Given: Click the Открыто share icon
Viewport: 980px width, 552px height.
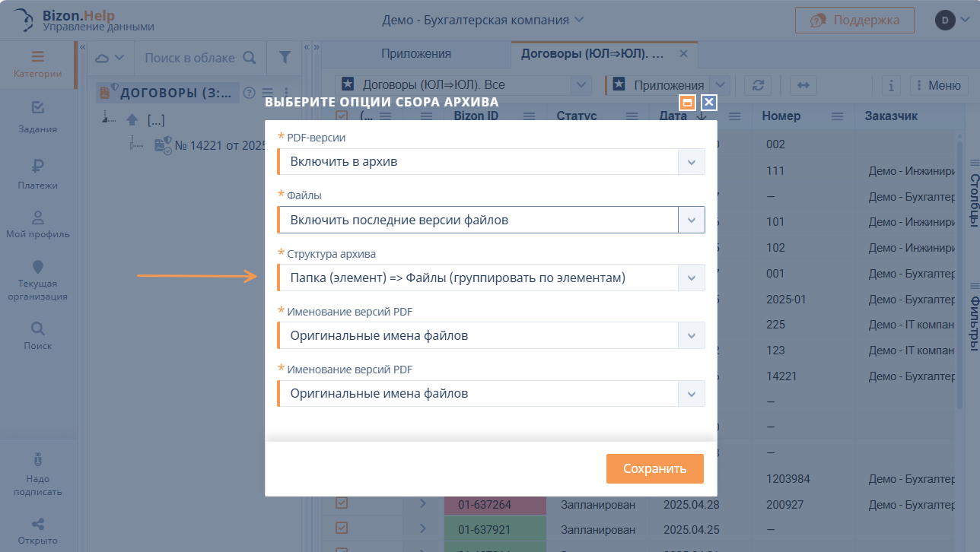Looking at the screenshot, I should 38,524.
